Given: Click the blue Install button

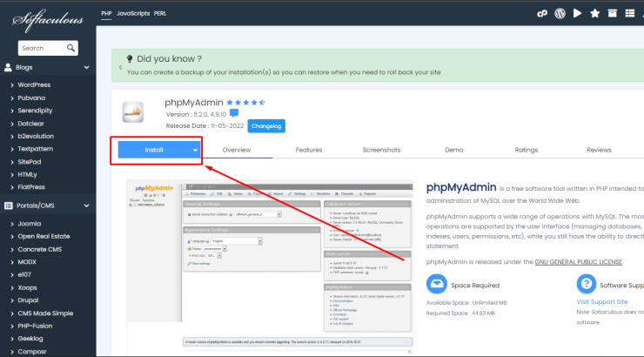Looking at the screenshot, I should tap(154, 150).
